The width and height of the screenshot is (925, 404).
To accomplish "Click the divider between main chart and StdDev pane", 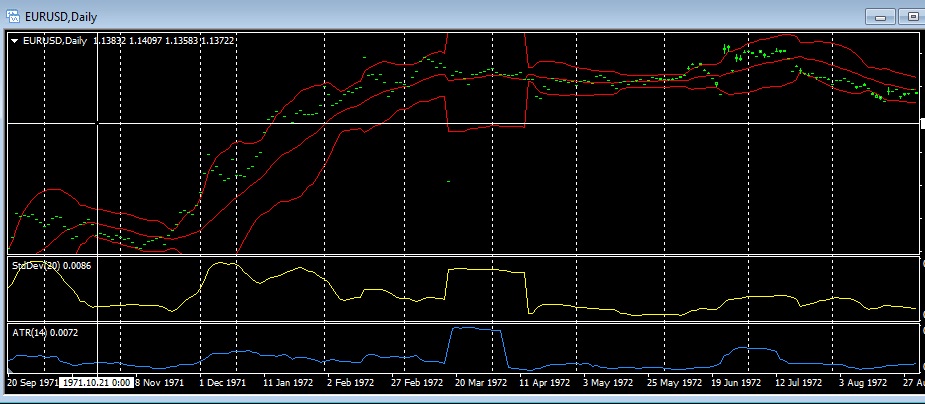I will [x=460, y=256].
